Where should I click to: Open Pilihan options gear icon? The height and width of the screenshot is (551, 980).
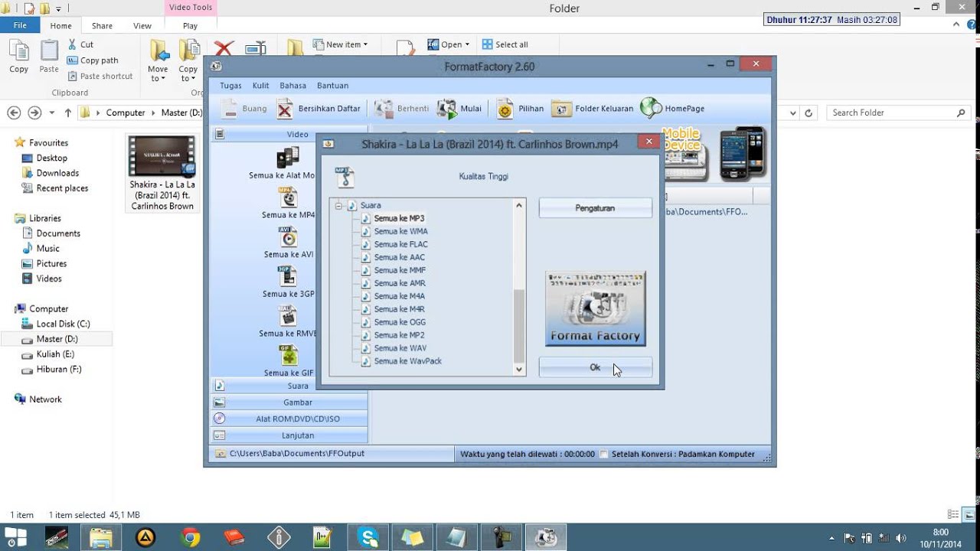505,109
